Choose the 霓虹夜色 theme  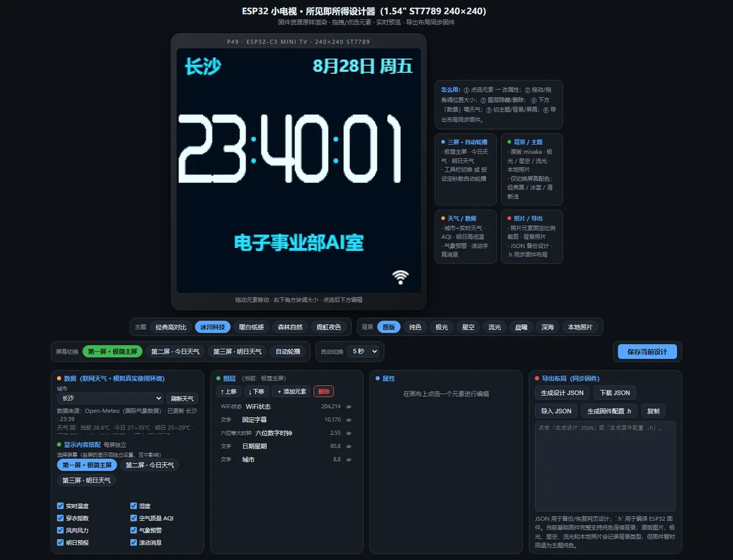click(329, 327)
